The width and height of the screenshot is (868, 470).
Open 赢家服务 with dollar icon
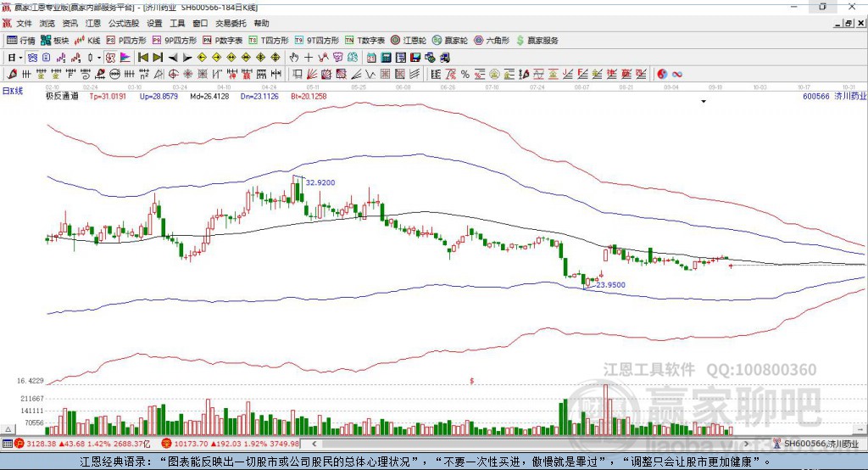(x=537, y=41)
